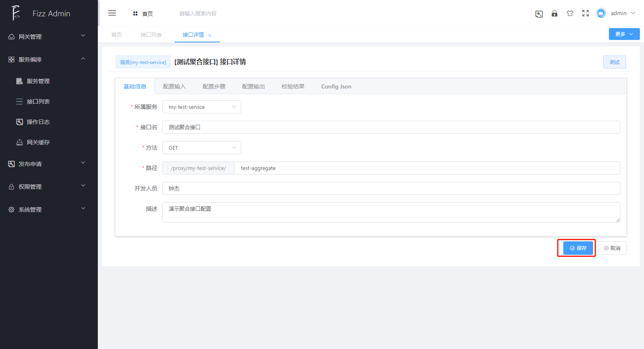
Task: Close the 接口详情 tab
Action: click(210, 35)
